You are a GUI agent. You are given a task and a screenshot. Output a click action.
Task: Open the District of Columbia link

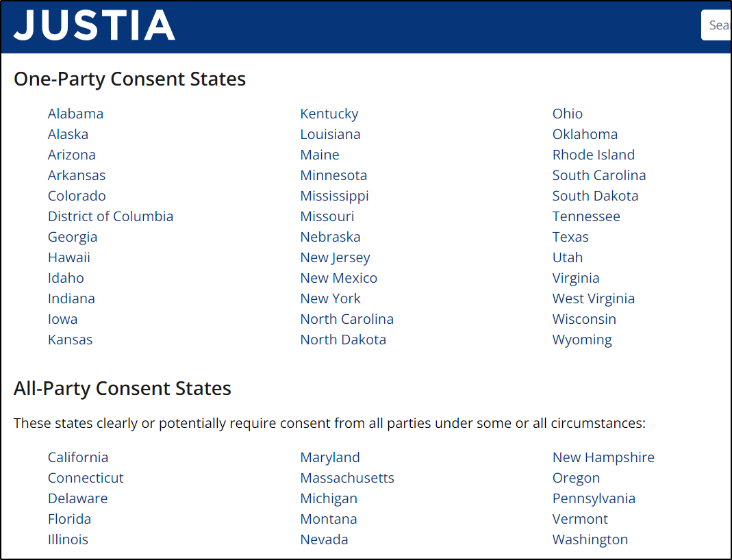point(111,216)
